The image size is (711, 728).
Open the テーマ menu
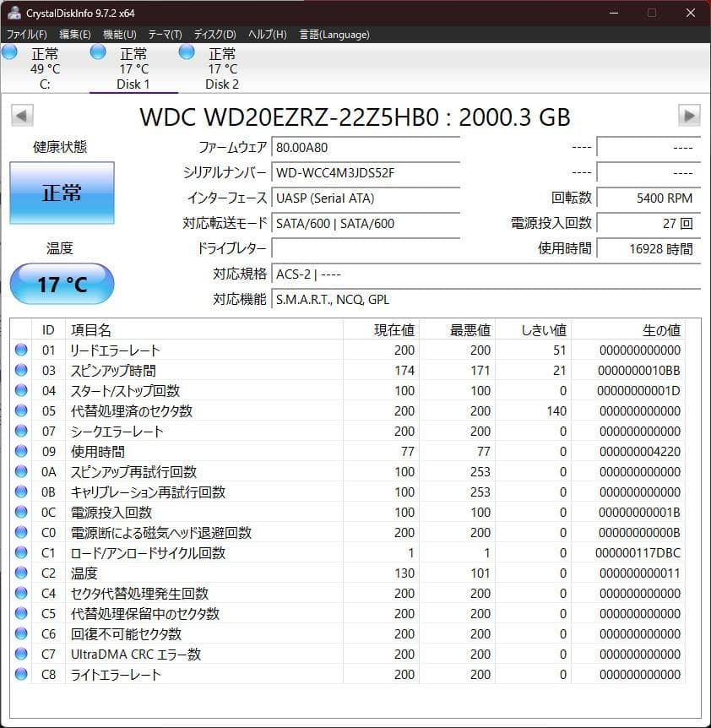pyautogui.click(x=166, y=34)
